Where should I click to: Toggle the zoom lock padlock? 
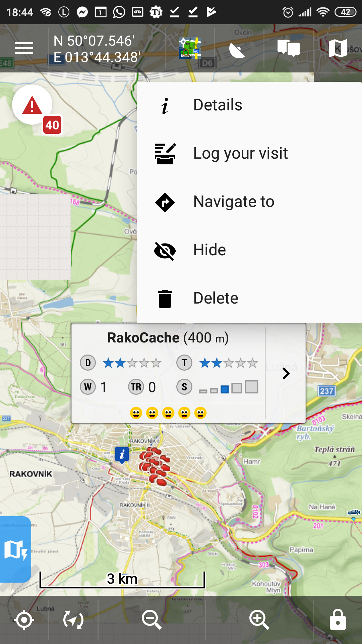pyautogui.click(x=338, y=620)
